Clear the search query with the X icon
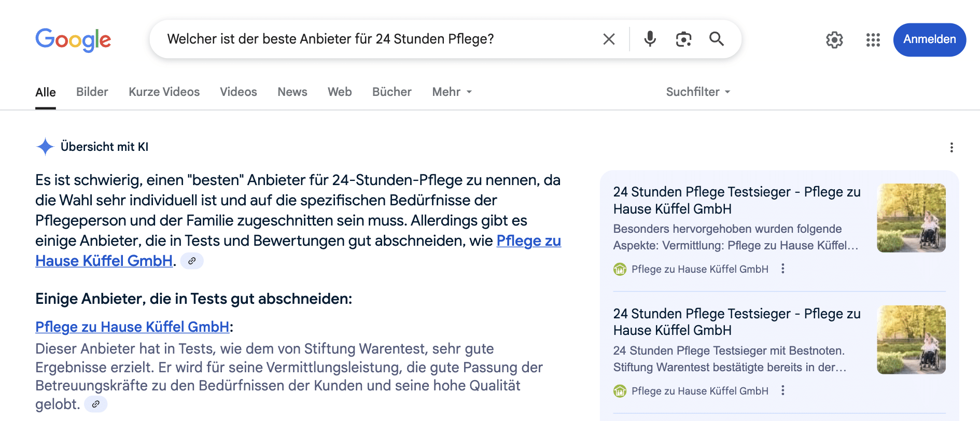980x421 pixels. pos(609,39)
